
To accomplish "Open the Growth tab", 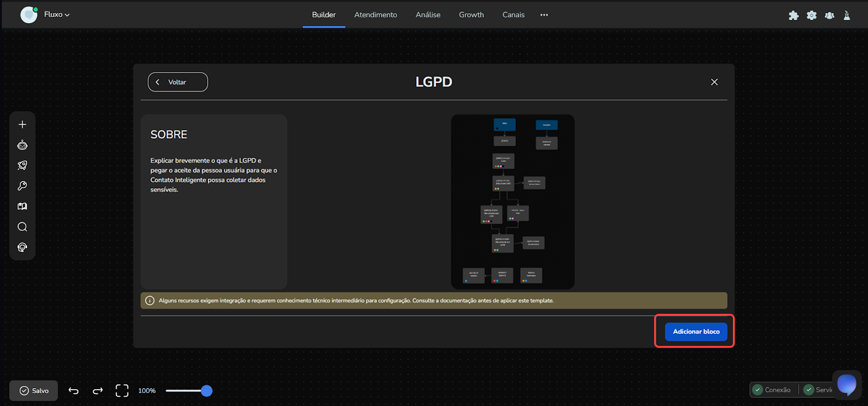I will [x=471, y=15].
